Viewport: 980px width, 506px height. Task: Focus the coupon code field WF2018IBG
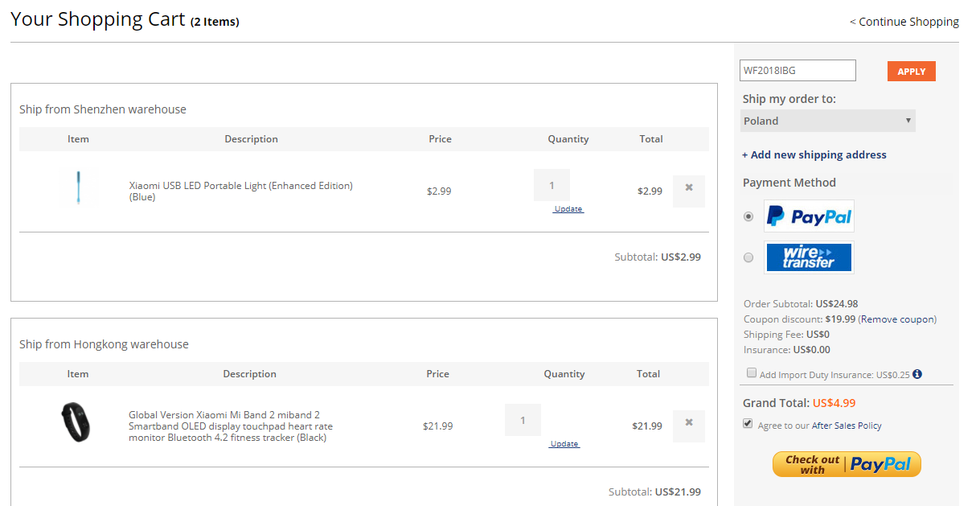tap(798, 71)
